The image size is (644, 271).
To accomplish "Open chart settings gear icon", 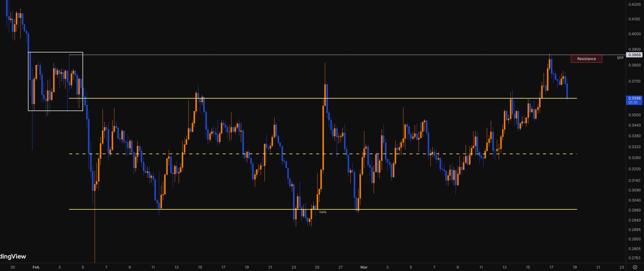I will pos(635,267).
